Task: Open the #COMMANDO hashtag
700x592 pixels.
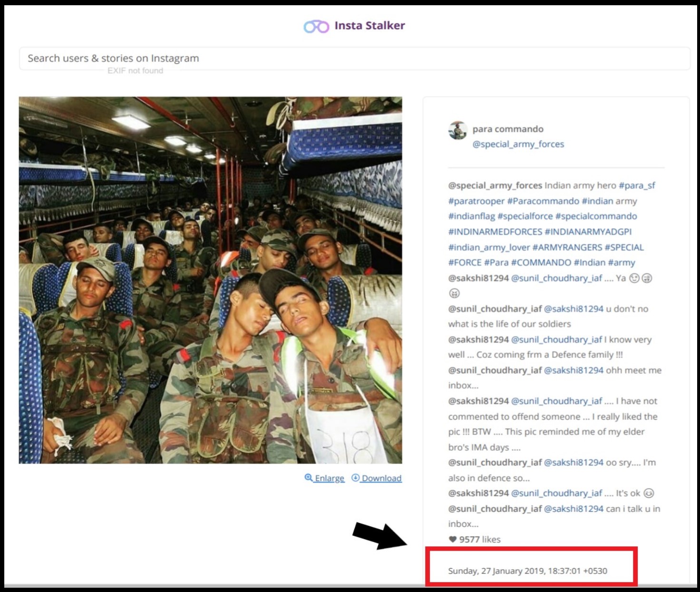Action: [x=541, y=263]
